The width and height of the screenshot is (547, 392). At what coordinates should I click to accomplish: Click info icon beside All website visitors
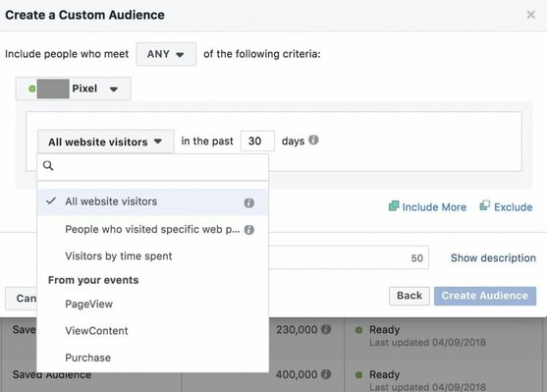point(248,202)
